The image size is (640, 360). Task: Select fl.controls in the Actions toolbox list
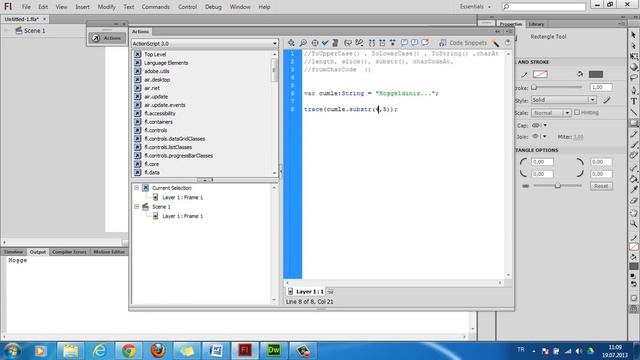pyautogui.click(x=156, y=130)
